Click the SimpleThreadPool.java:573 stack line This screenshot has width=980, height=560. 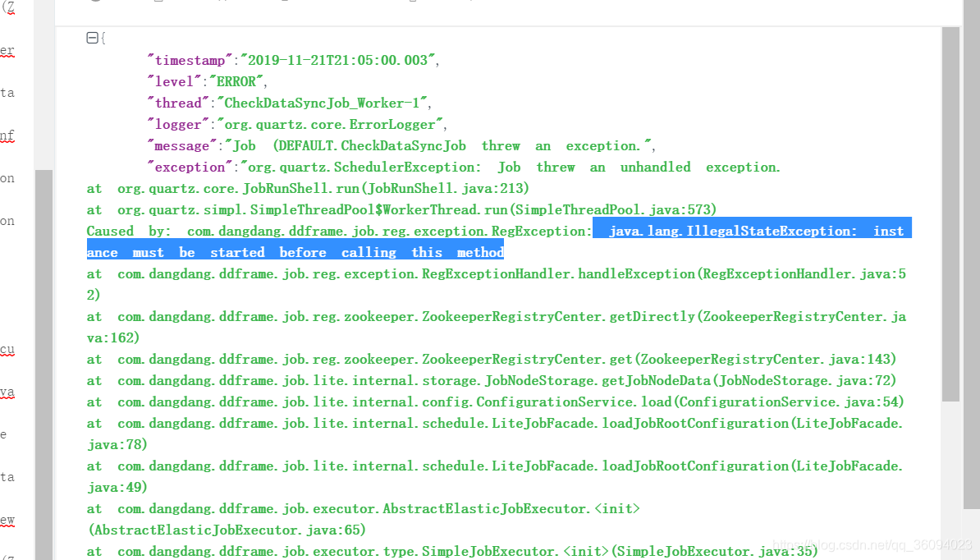pos(402,209)
